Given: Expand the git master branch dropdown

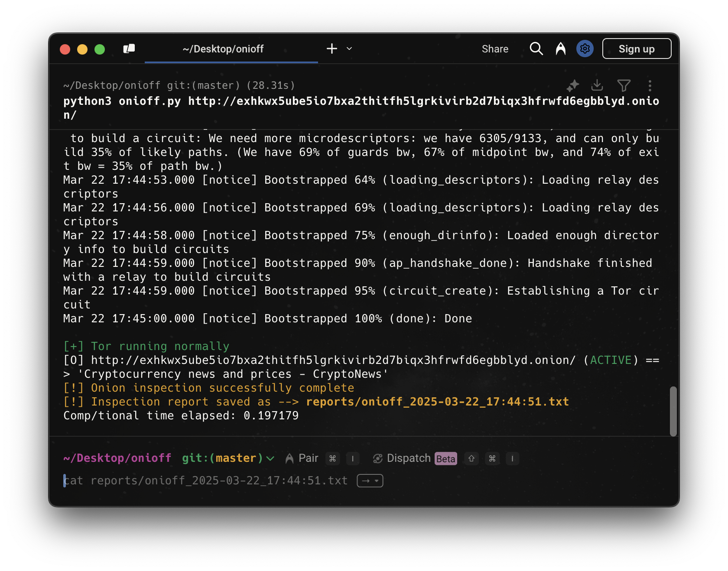Looking at the screenshot, I should tap(270, 458).
